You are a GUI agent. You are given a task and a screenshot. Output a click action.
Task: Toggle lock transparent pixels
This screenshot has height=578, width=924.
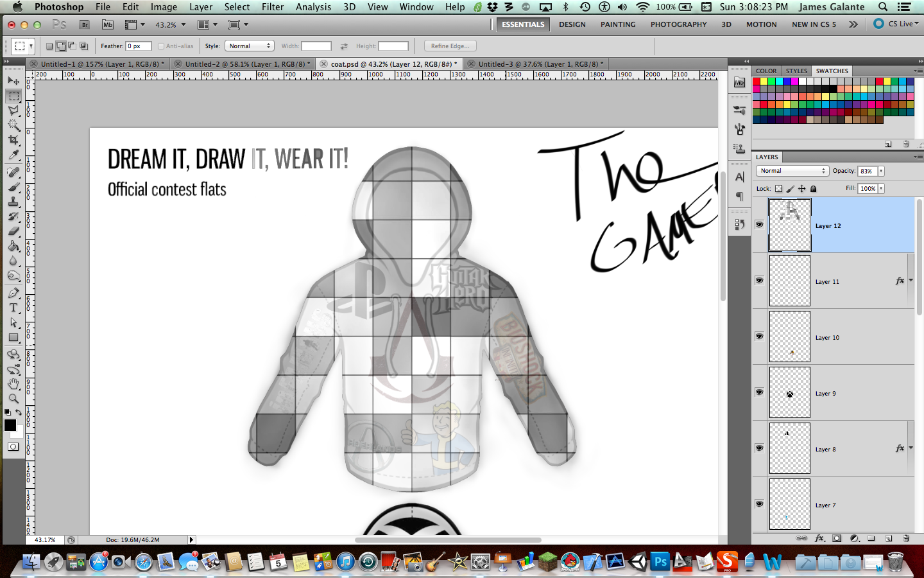pos(778,189)
